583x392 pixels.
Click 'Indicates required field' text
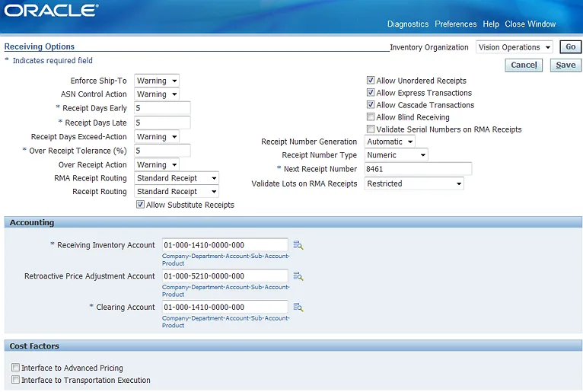(53, 60)
